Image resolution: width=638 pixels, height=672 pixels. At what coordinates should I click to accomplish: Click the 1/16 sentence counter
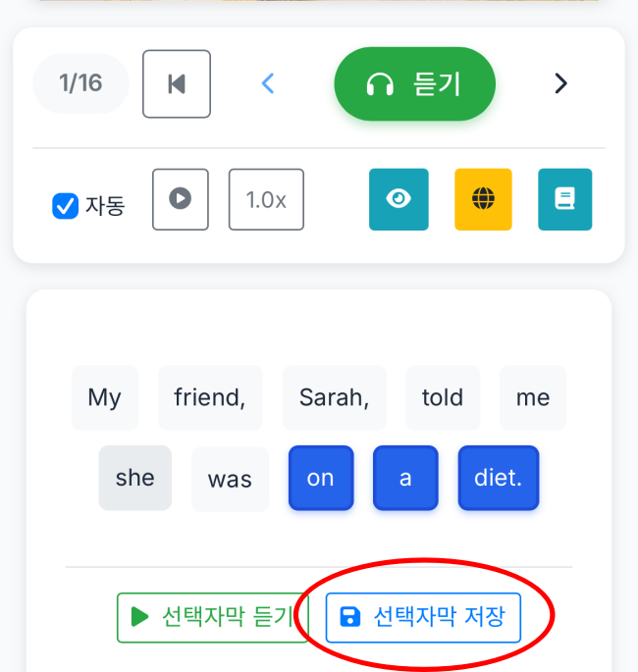pos(80,83)
